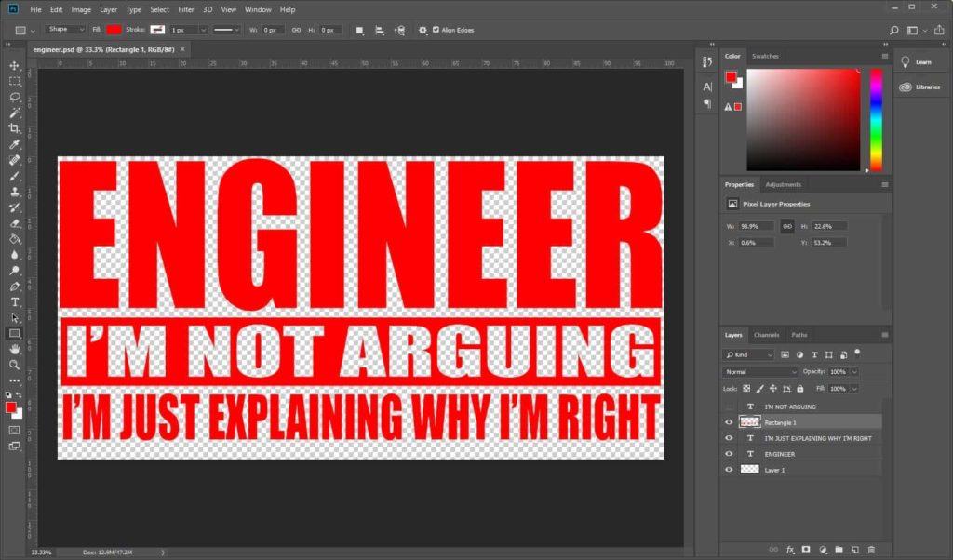The height and width of the screenshot is (560, 953).
Task: Create a new group folder
Action: (839, 550)
